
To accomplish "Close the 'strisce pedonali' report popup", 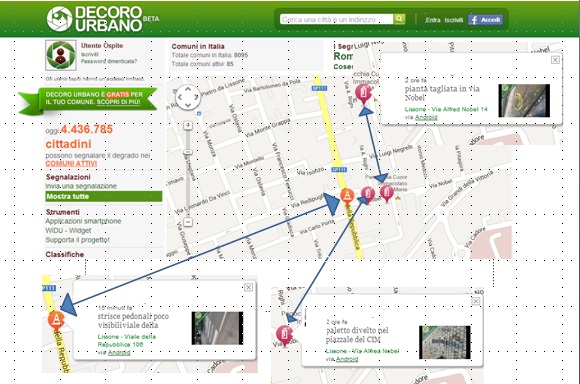I will click(249, 287).
